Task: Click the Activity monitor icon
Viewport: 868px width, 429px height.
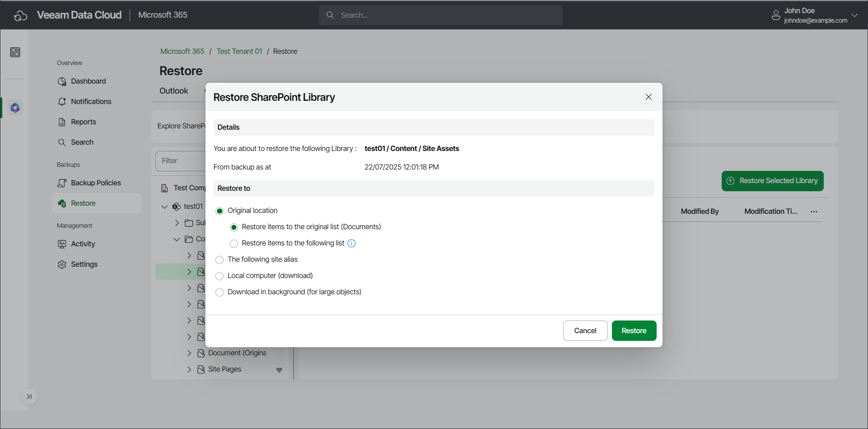Action: tap(62, 244)
